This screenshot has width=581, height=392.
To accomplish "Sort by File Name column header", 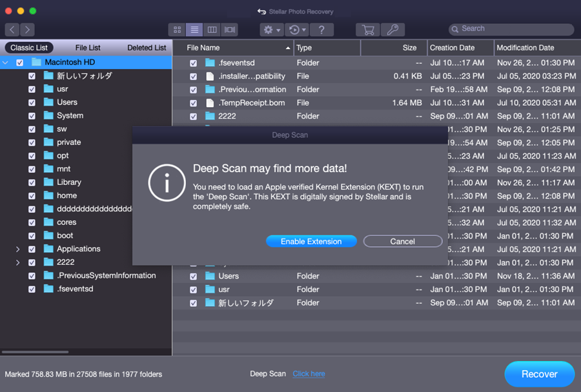I will pyautogui.click(x=234, y=48).
